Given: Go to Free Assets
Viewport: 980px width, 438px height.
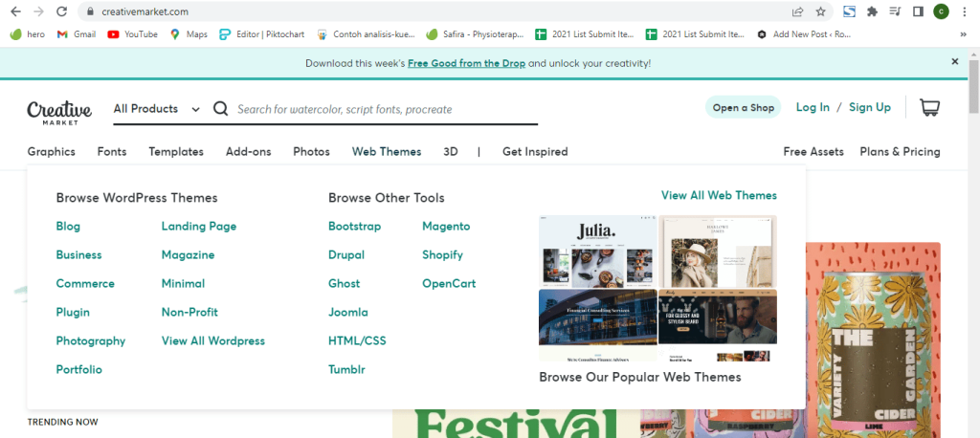Looking at the screenshot, I should [813, 152].
